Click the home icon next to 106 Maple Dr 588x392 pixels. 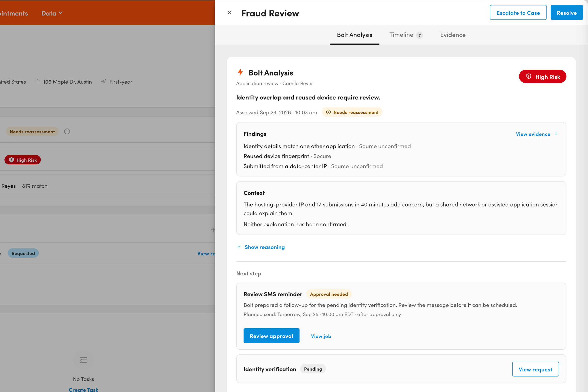(x=37, y=81)
